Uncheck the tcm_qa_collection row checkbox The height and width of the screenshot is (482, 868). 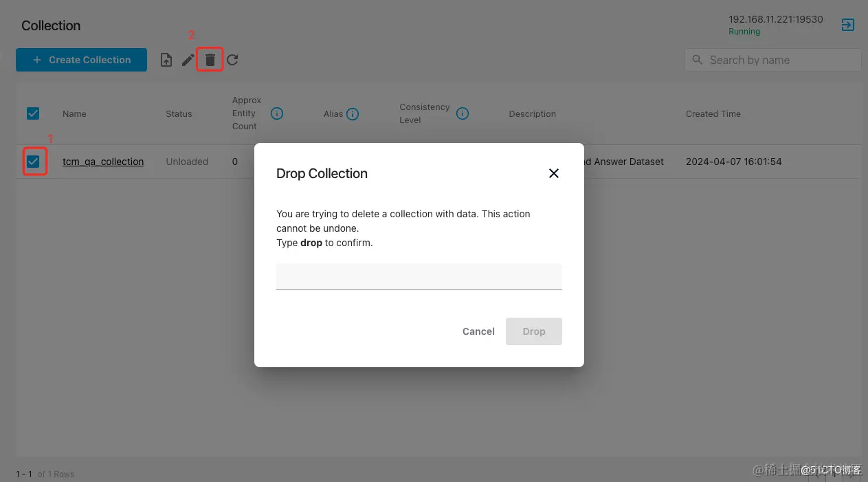[33, 162]
